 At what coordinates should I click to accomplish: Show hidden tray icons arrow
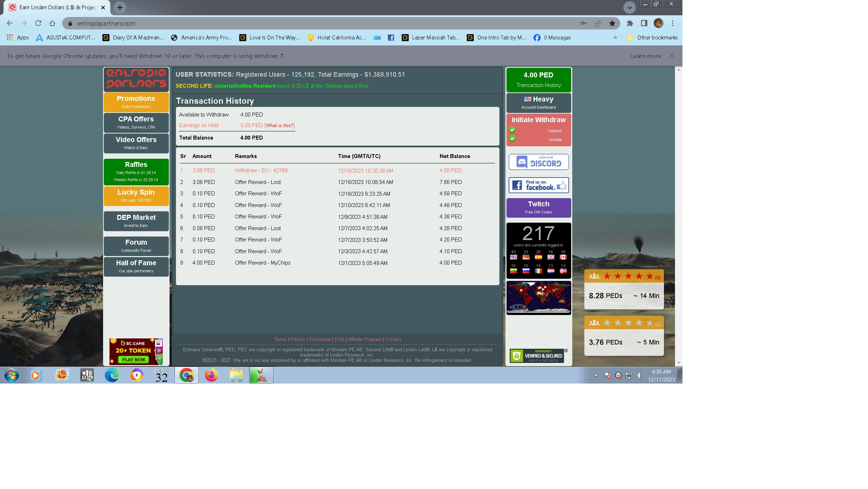(x=596, y=375)
